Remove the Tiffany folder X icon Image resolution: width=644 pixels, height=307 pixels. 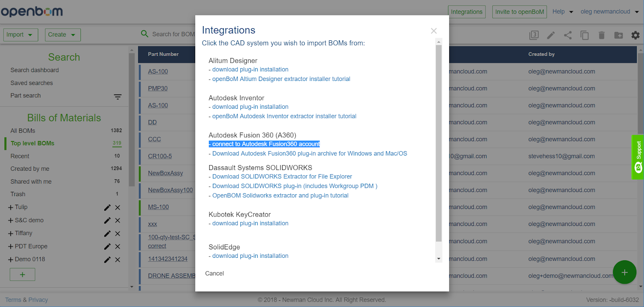pos(118,234)
